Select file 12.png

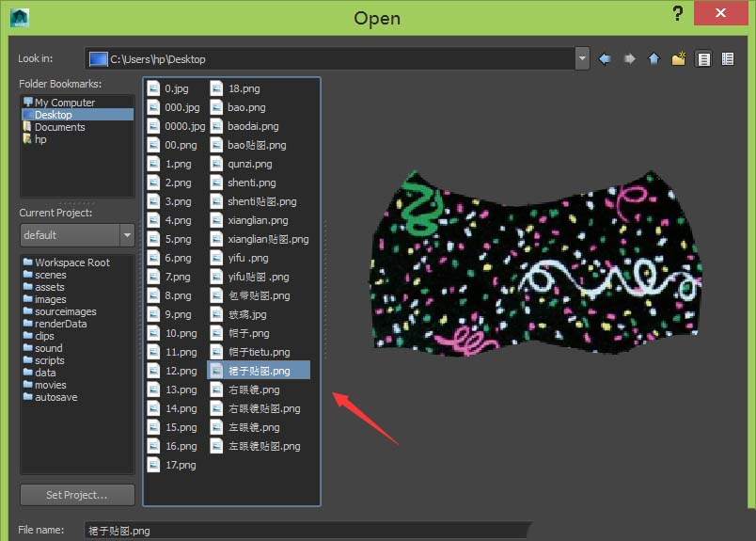[172, 371]
